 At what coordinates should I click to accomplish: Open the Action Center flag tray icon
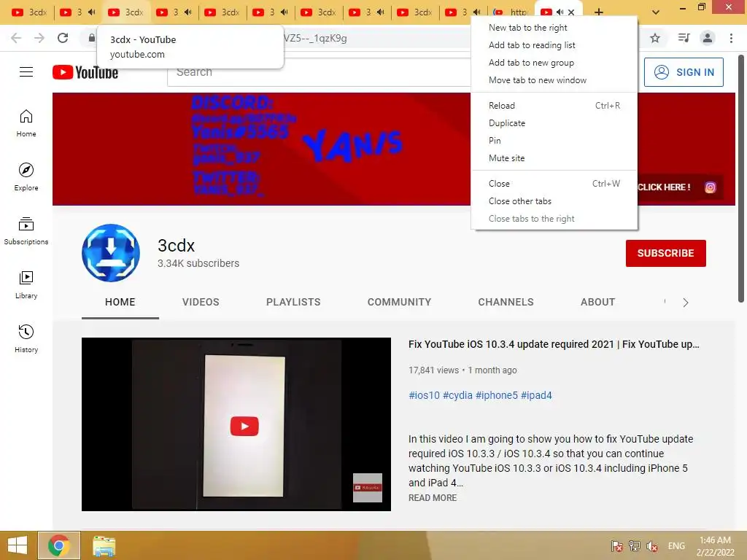(x=617, y=546)
